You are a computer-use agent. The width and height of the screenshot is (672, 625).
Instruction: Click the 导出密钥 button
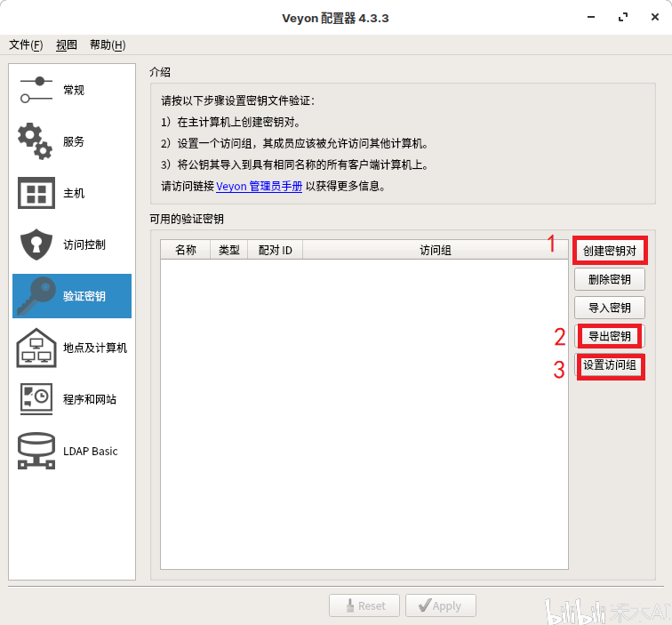(610, 337)
